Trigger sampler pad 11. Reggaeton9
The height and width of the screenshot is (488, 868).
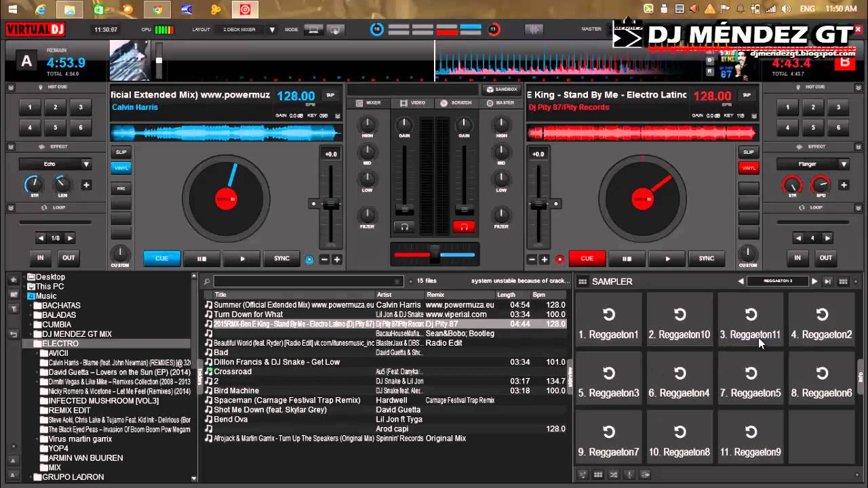click(751, 438)
